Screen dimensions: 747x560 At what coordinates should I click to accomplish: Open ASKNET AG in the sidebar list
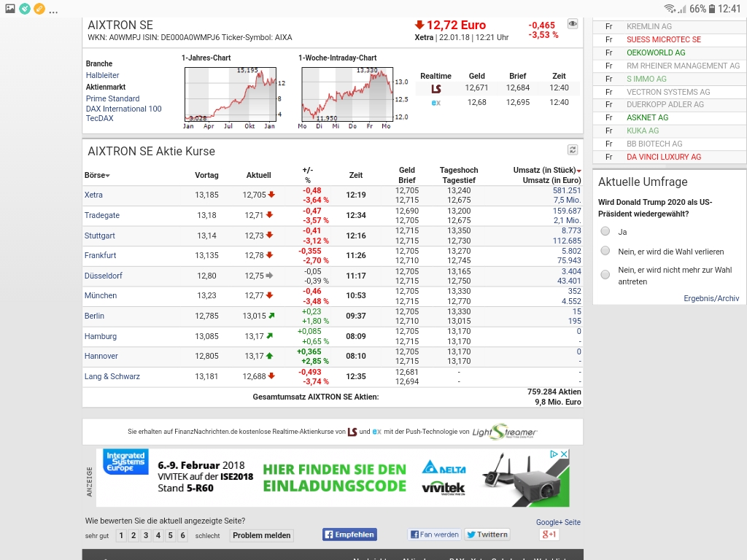tap(648, 117)
